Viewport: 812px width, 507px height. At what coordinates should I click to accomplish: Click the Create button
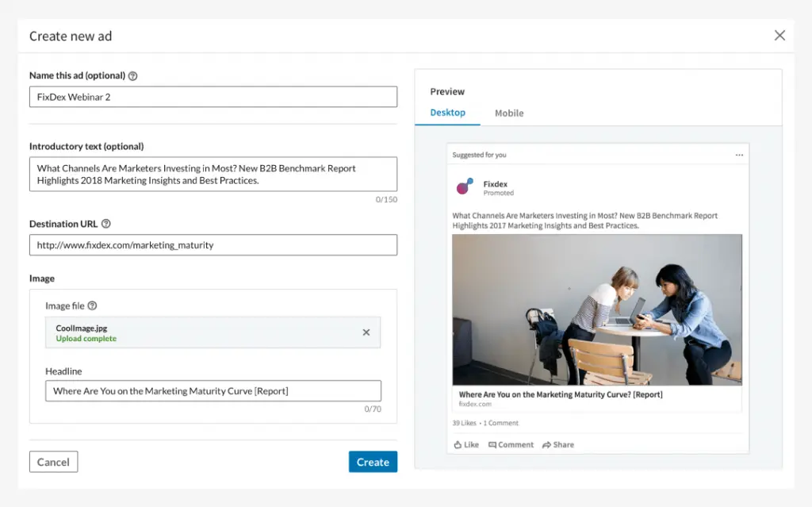click(373, 461)
